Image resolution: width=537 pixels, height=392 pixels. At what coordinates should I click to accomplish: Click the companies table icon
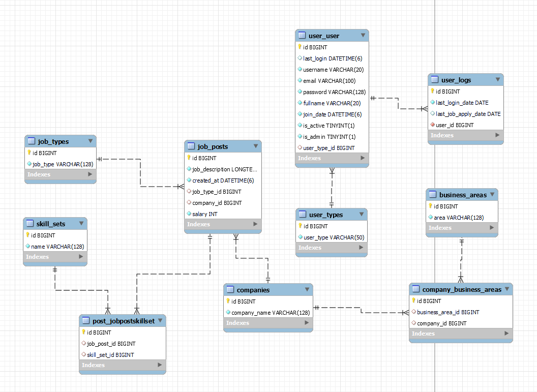click(230, 289)
